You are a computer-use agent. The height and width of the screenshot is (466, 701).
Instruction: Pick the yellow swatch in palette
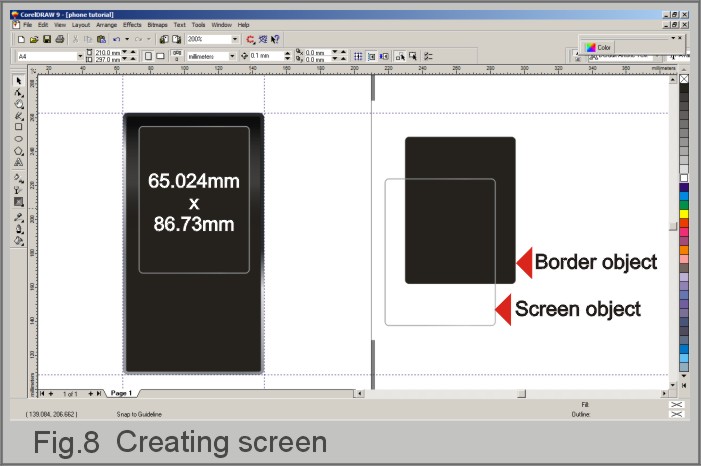[x=684, y=214]
